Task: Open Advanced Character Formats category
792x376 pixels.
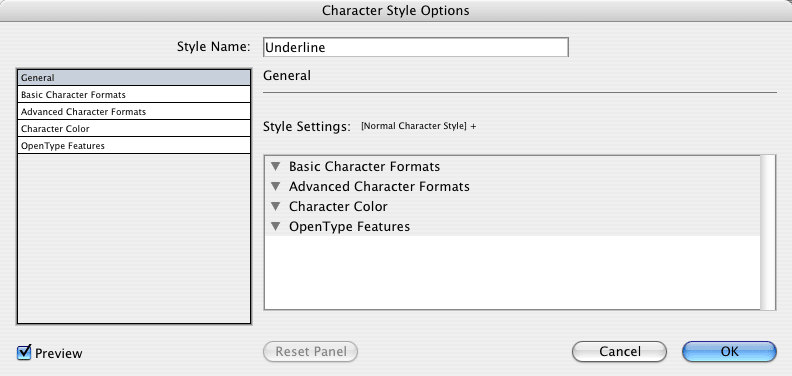Action: [x=134, y=112]
